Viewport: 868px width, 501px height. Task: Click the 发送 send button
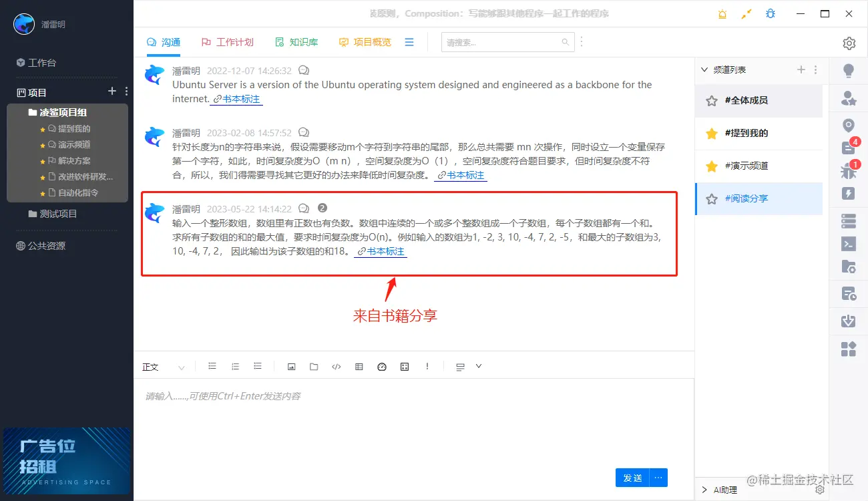click(632, 478)
